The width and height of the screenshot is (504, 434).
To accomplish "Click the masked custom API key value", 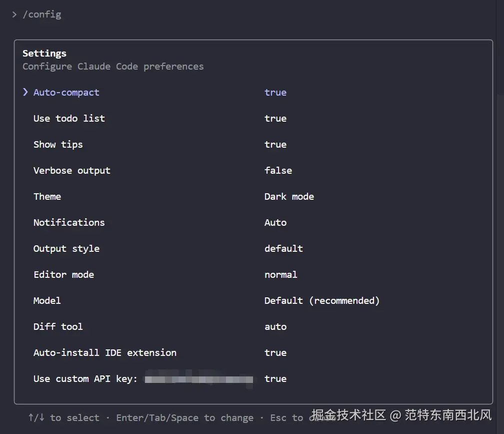I will 198,379.
